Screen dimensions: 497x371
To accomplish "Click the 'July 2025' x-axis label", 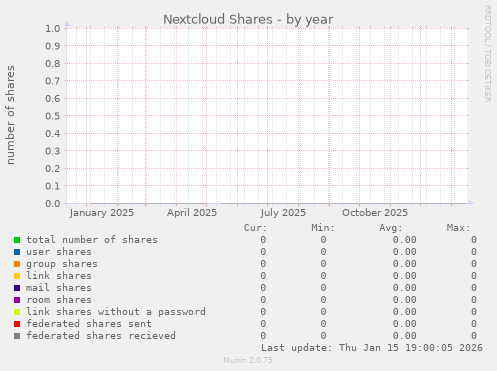I will click(283, 213).
